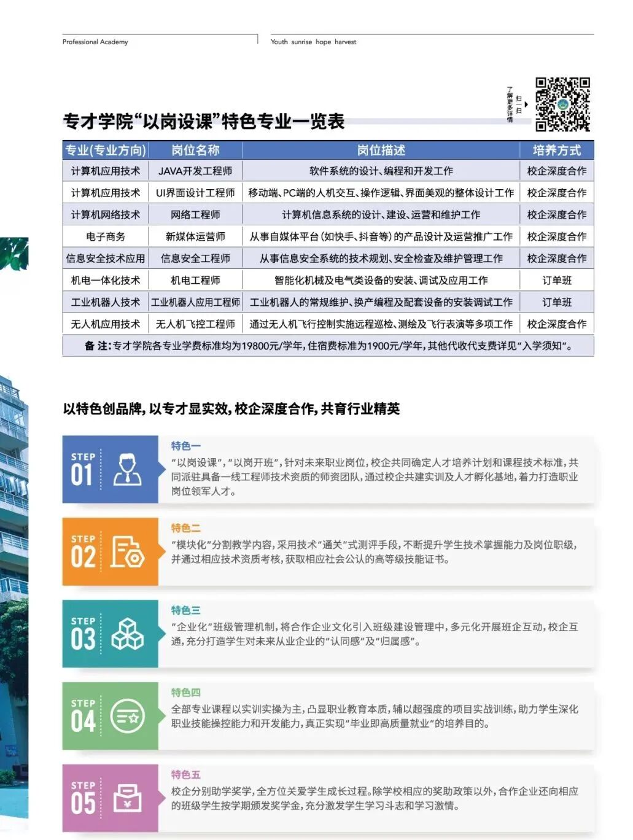Select 校企深度合作 for 电子商务 row

pos(557,236)
